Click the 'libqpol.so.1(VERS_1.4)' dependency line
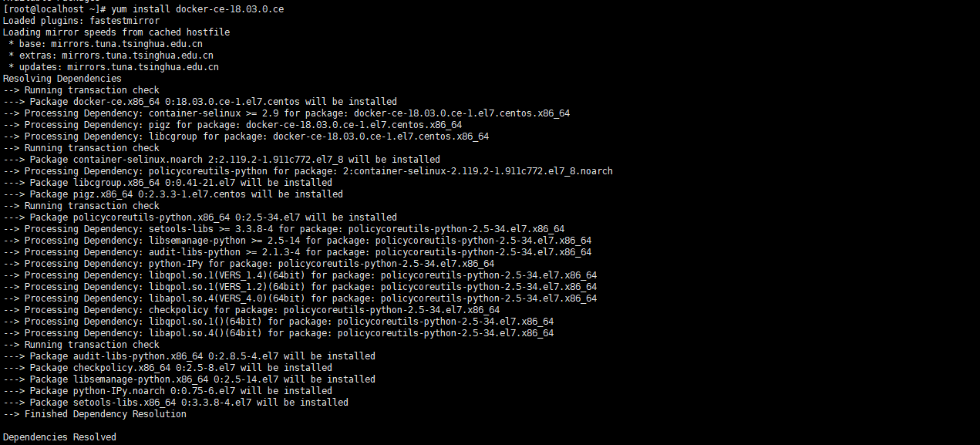 click(x=300, y=275)
